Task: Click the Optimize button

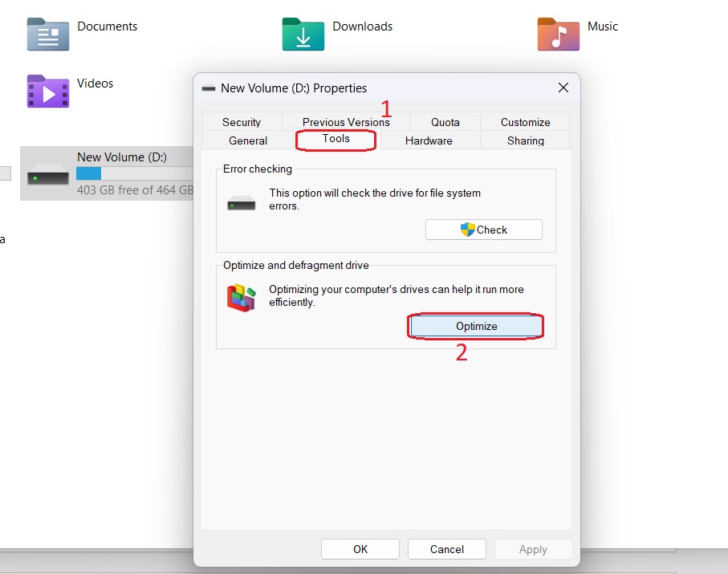Action: point(476,326)
